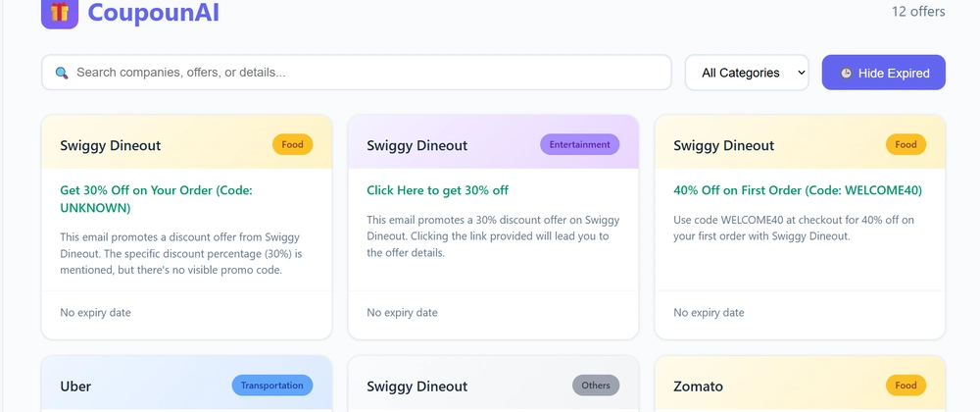This screenshot has width=980, height=412.
Task: Toggle the Hide Expired button
Action: pos(883,73)
